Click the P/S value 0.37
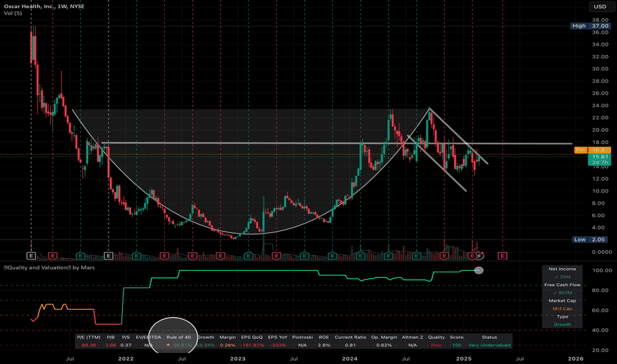617x364 pixels. click(126, 345)
